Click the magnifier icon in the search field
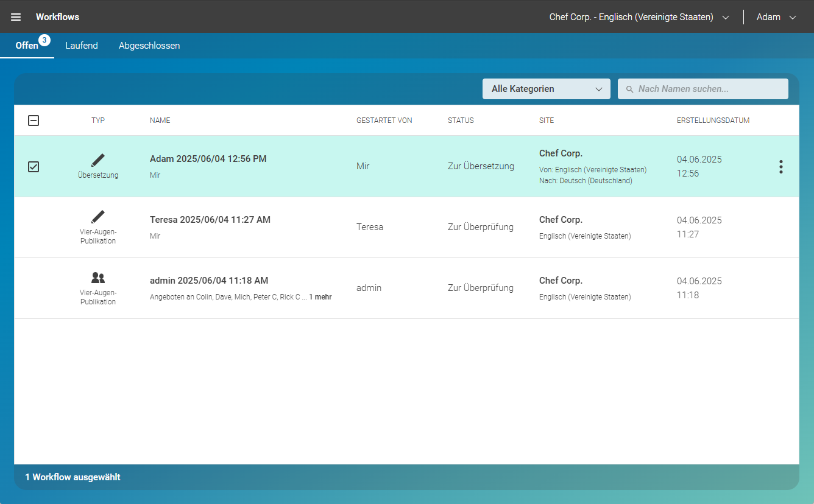The image size is (814, 504). (629, 89)
